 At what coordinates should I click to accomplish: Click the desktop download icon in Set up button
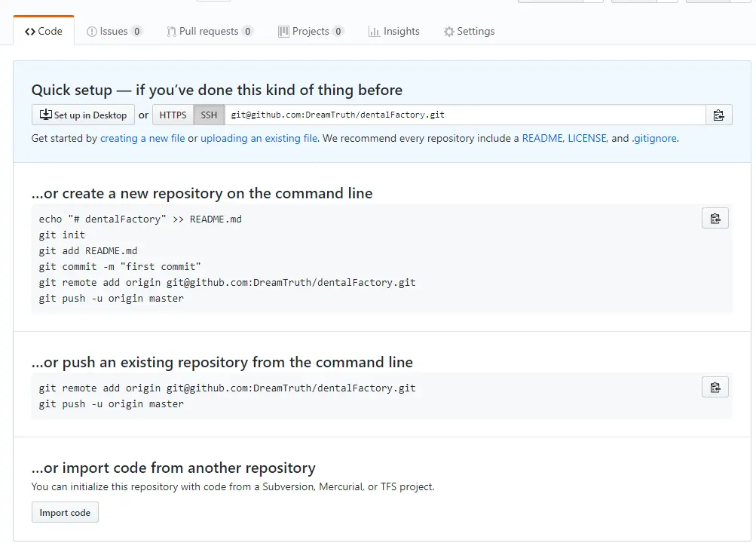(x=46, y=115)
